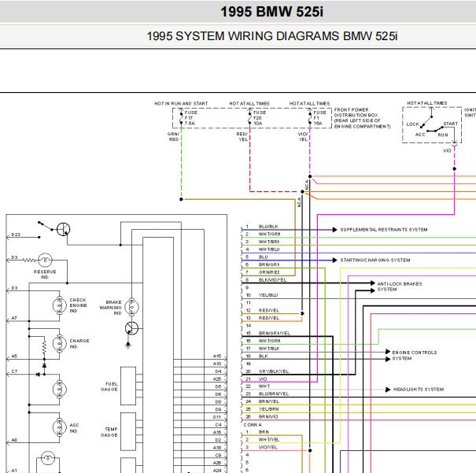Click the Check Engine indicator lamp symbol
The height and width of the screenshot is (473, 476).
(60, 305)
